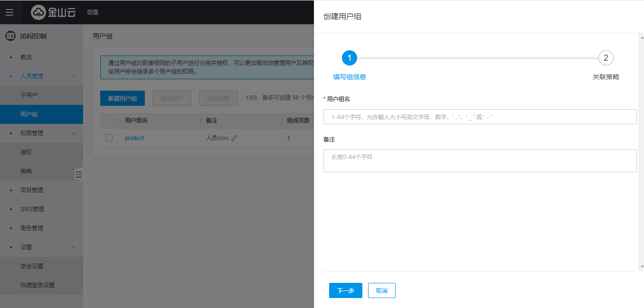Collapse the 权限管理 section chevron
644x308 pixels.
pyautogui.click(x=73, y=133)
